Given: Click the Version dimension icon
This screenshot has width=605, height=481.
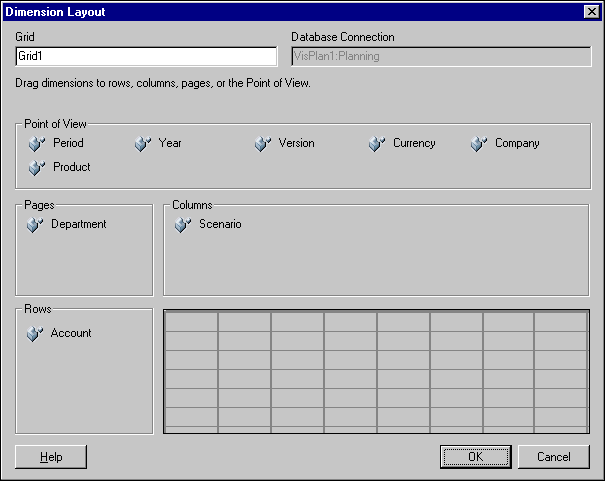Looking at the screenshot, I should [x=262, y=144].
